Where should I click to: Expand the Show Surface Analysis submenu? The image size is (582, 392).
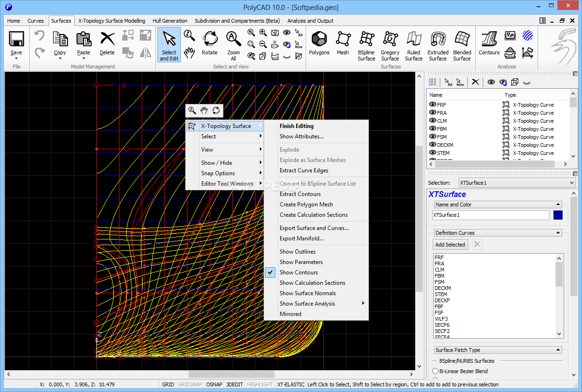[316, 304]
